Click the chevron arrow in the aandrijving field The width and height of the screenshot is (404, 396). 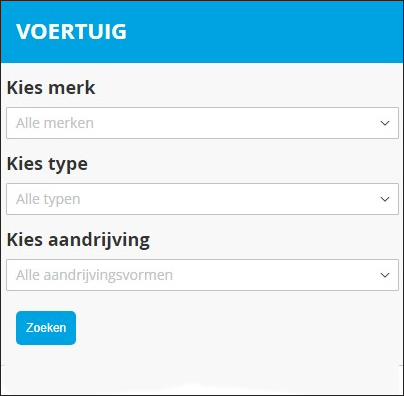pyautogui.click(x=385, y=275)
